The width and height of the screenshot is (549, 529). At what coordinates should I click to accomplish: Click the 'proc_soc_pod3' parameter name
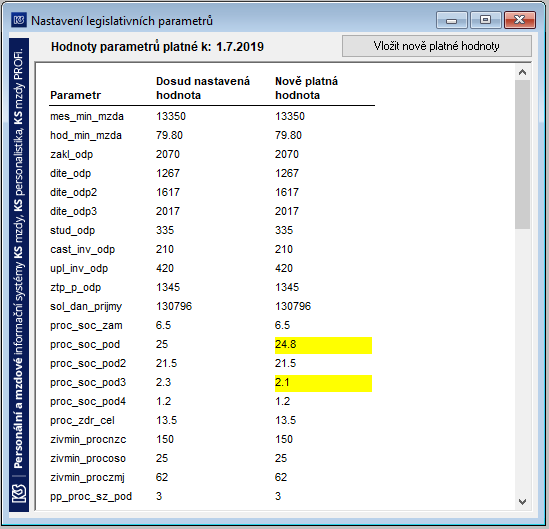[x=88, y=383]
